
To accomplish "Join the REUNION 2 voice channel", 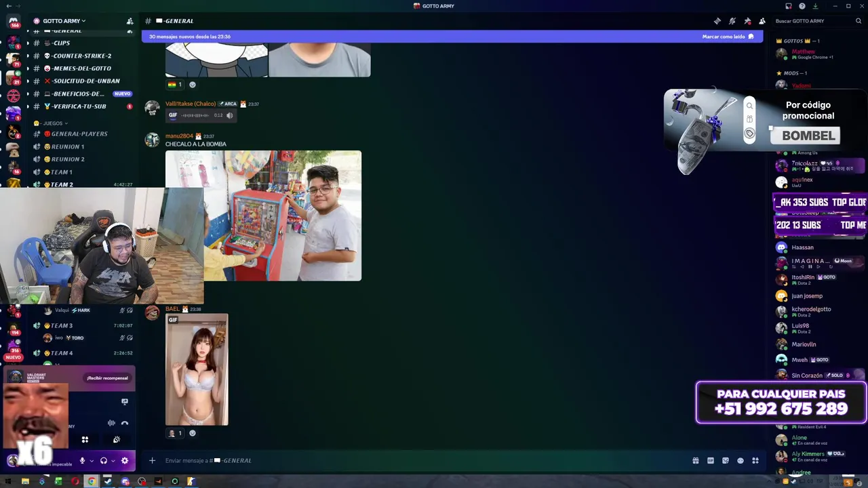I will (x=81, y=159).
